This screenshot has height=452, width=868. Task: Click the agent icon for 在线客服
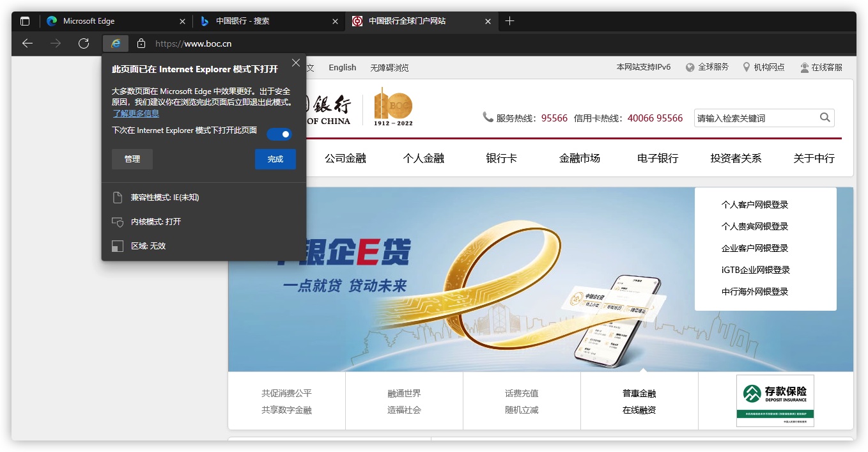coord(804,67)
